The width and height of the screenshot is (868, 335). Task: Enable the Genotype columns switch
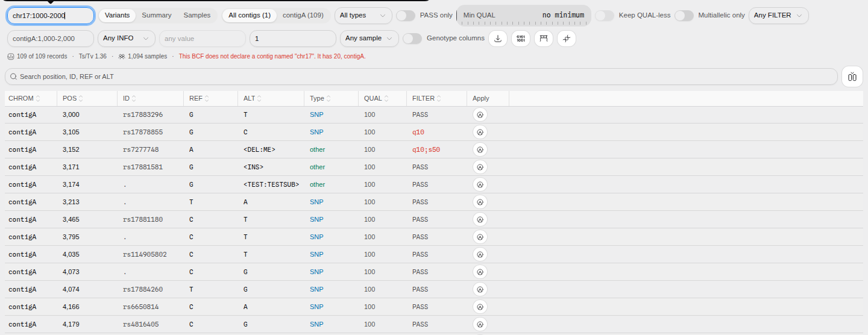(x=412, y=39)
